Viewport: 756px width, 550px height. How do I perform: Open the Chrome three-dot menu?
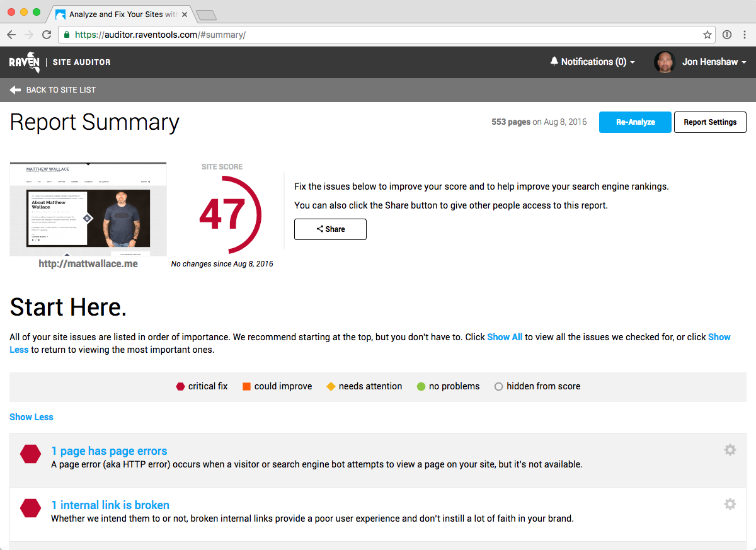(x=744, y=35)
